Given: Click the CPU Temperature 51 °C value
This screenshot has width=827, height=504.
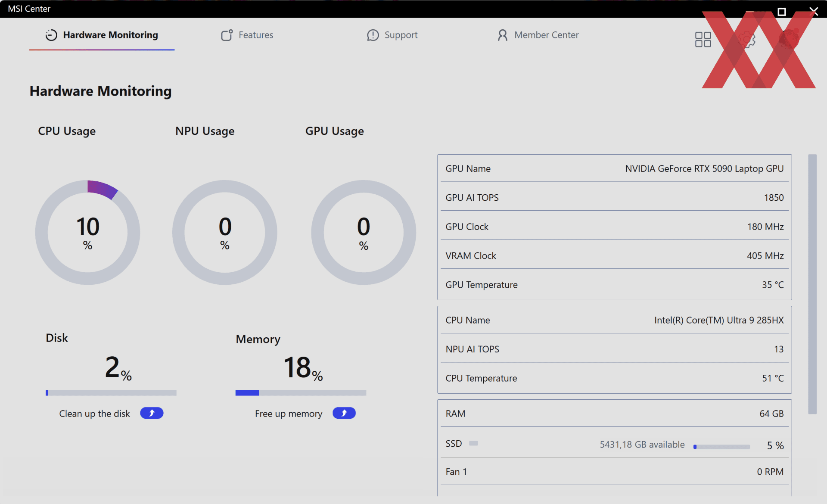Looking at the screenshot, I should [773, 378].
